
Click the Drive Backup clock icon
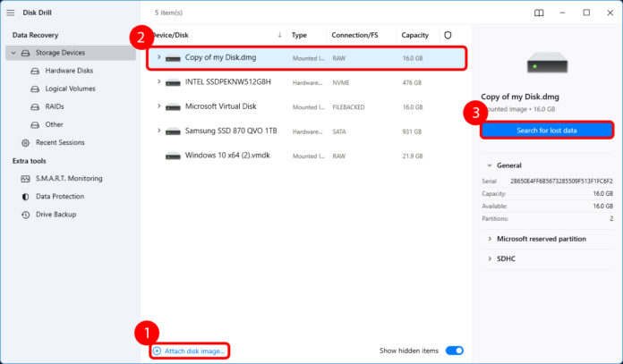pyautogui.click(x=25, y=215)
